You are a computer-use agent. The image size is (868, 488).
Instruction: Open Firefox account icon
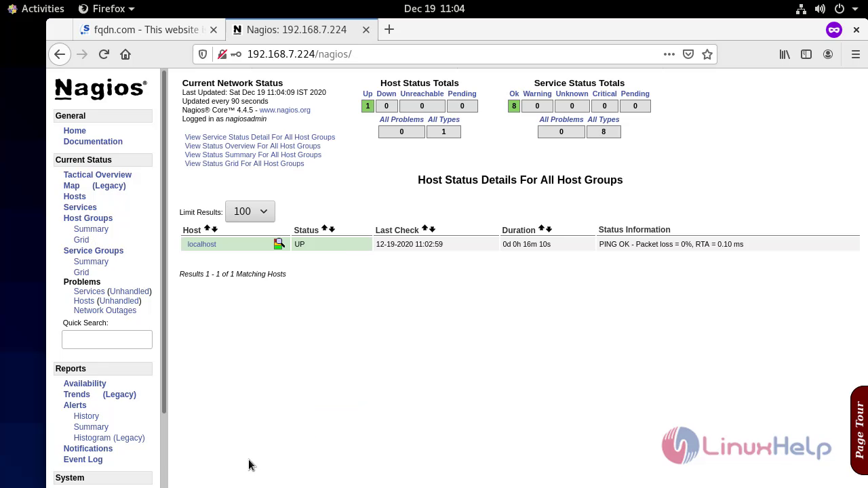pos(828,54)
